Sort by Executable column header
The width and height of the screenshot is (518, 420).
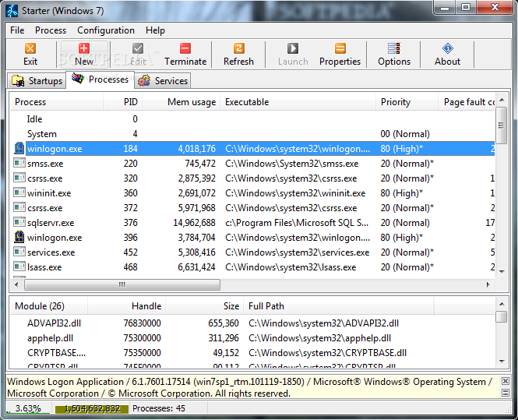tap(298, 102)
